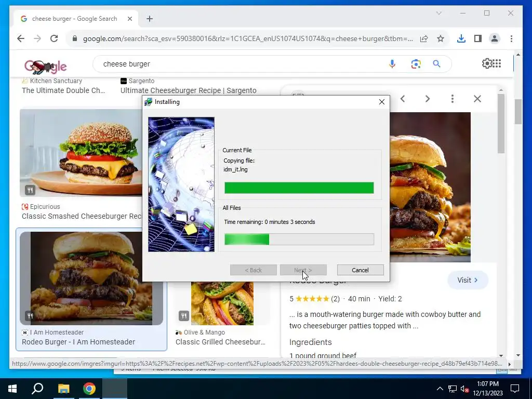Open Windows taskbar search
The height and width of the screenshot is (399, 532).
click(37, 389)
